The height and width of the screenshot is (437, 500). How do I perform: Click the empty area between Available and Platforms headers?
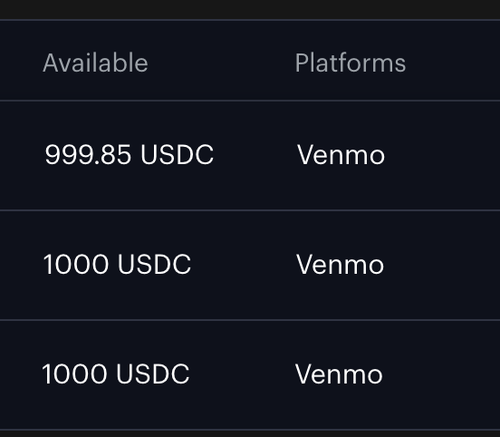click(x=222, y=63)
